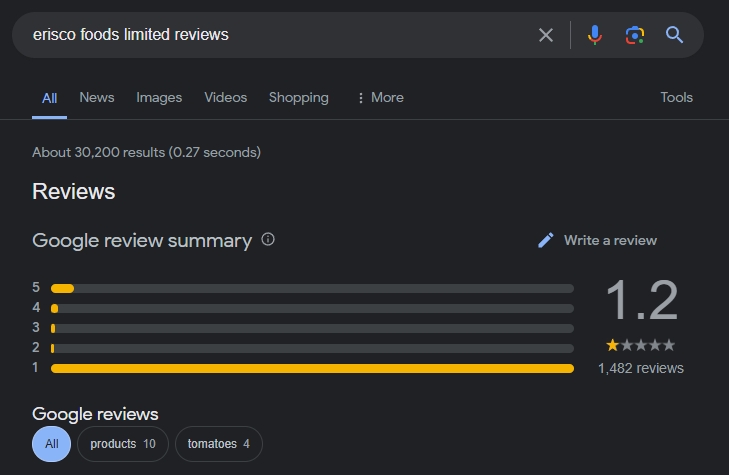This screenshot has width=729, height=475.
Task: Select the All reviews filter chip
Action: click(x=52, y=444)
